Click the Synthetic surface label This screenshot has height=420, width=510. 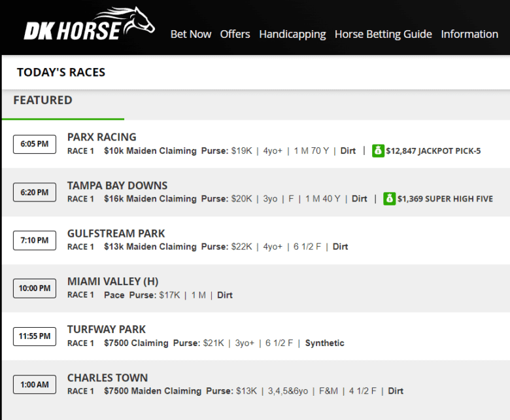[324, 343]
